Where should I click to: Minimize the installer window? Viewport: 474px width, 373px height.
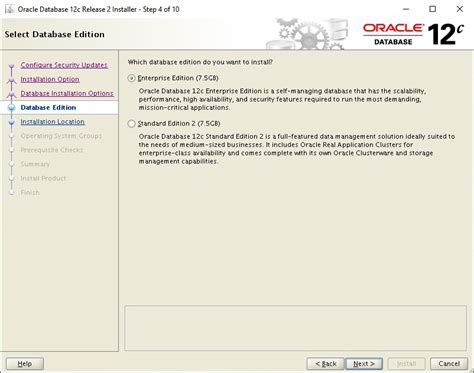point(406,9)
